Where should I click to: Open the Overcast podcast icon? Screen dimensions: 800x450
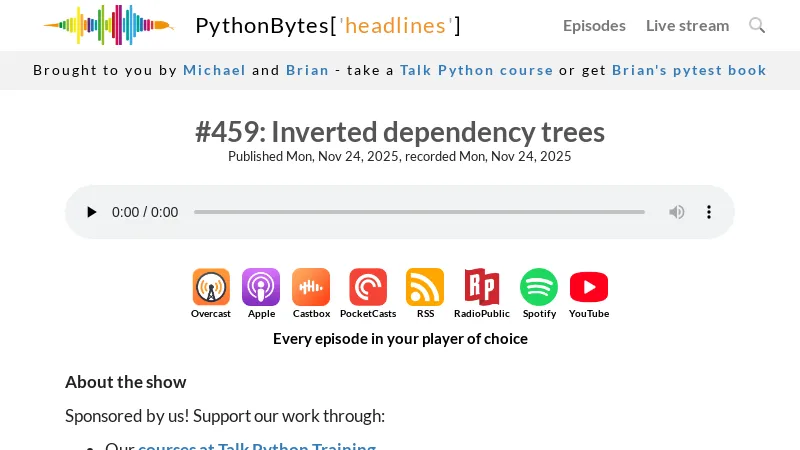(x=211, y=288)
